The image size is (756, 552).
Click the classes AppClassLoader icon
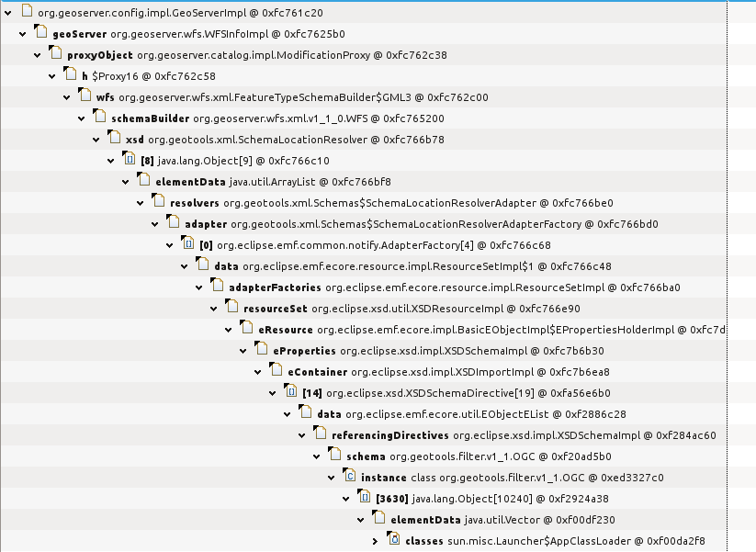coord(394,539)
